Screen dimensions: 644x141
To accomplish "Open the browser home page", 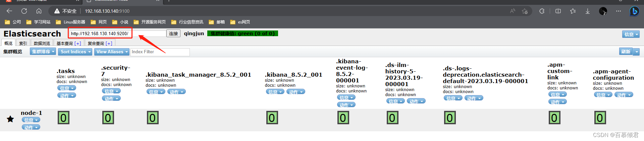I will point(39,11).
